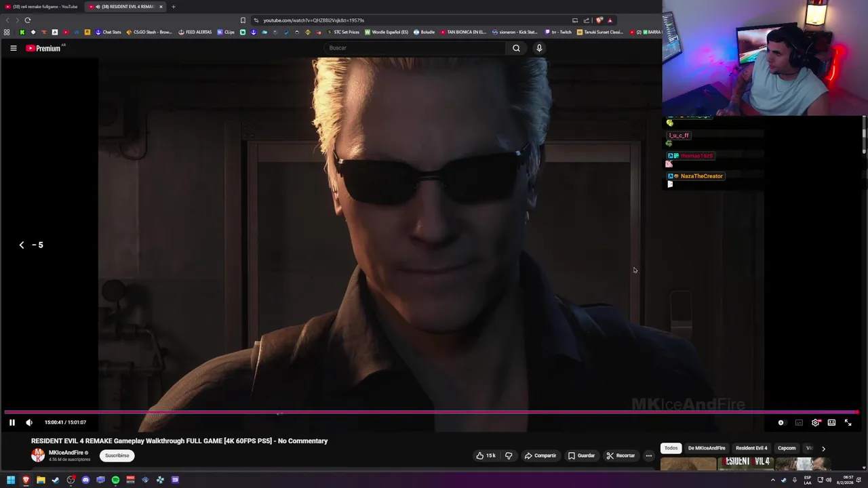Pause the YouTube video

[x=12, y=422]
